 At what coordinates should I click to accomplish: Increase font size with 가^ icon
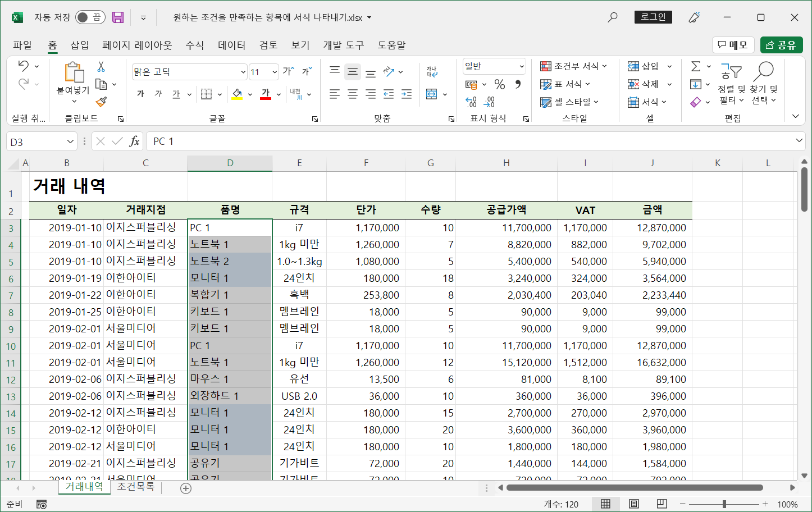[x=288, y=71]
